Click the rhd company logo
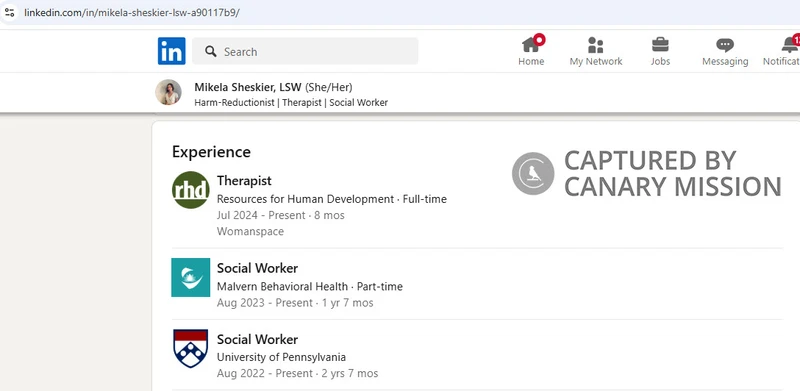This screenshot has width=800, height=391. 190,190
